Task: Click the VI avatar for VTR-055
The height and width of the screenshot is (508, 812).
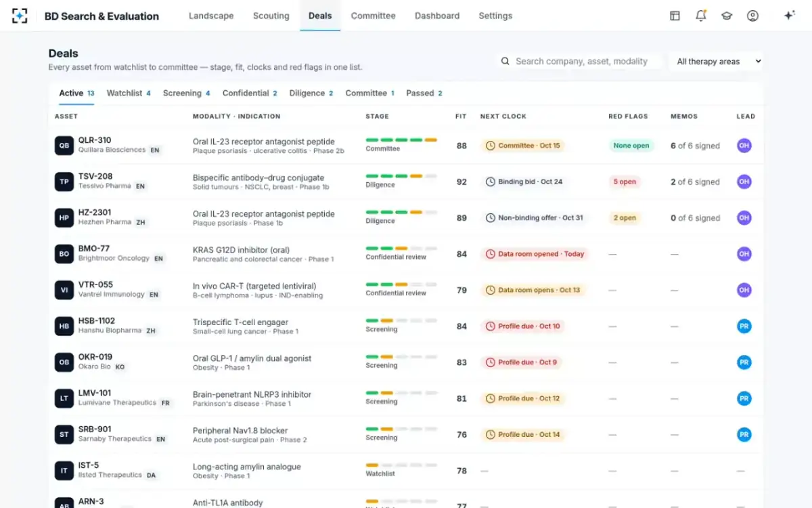Action: (x=64, y=290)
